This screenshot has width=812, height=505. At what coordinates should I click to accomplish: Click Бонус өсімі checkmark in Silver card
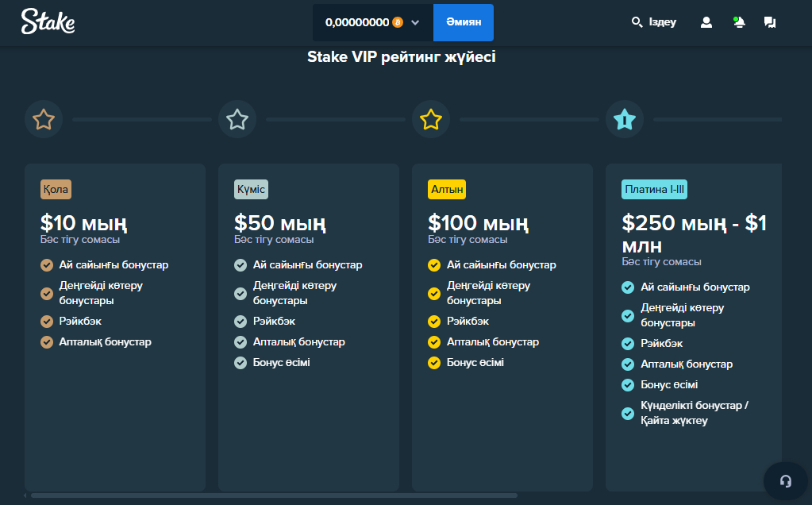tap(241, 363)
